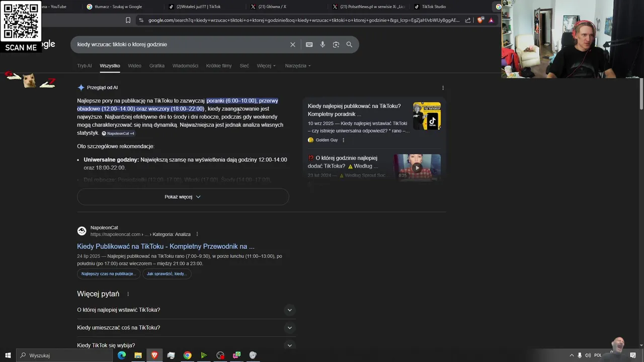Image resolution: width=644 pixels, height=362 pixels.
Task: Expand 'O której najlepiej wstawić TikToka?' question
Action: click(186, 310)
